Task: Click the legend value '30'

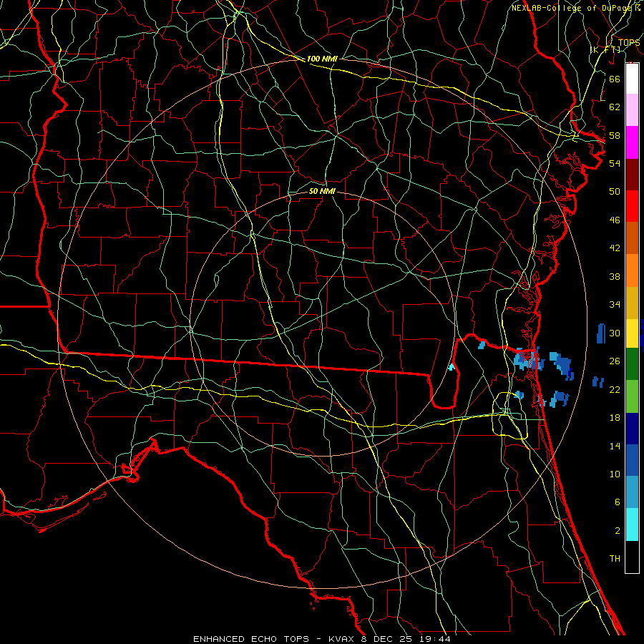Action: (x=615, y=333)
